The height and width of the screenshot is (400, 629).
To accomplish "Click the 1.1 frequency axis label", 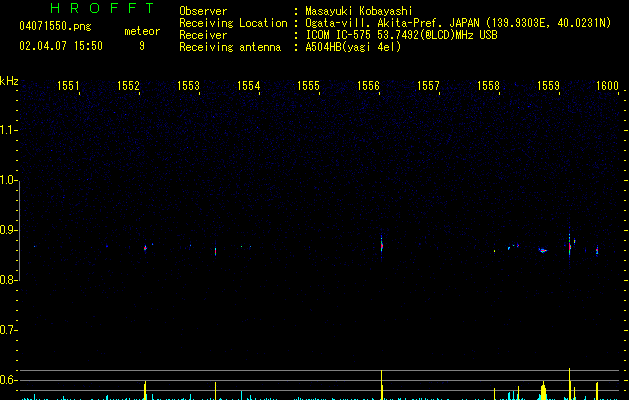I will coord(8,130).
